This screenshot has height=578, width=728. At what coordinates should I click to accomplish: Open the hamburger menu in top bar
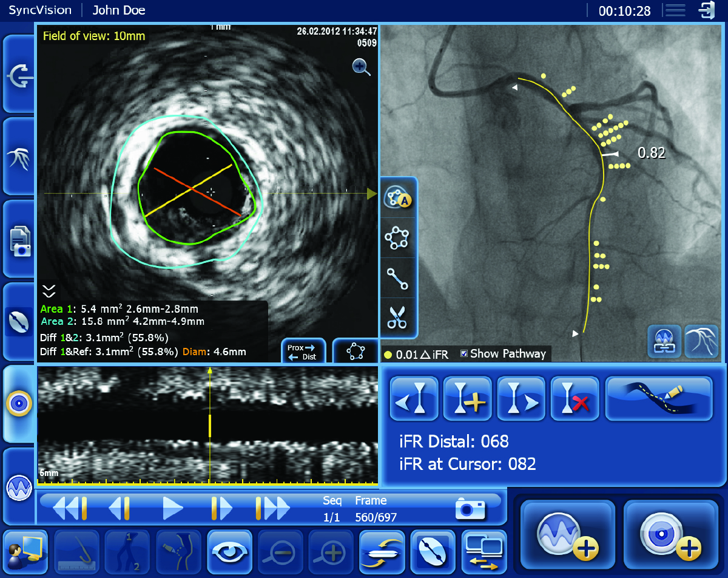[x=675, y=10]
